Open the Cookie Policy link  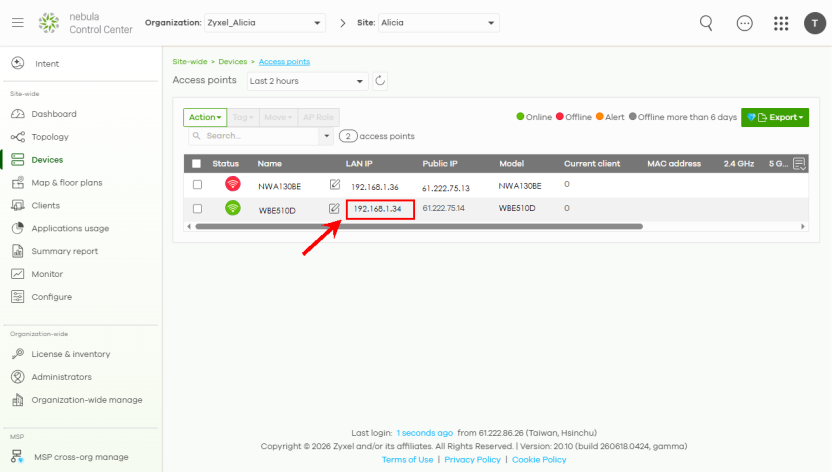pyautogui.click(x=539, y=460)
